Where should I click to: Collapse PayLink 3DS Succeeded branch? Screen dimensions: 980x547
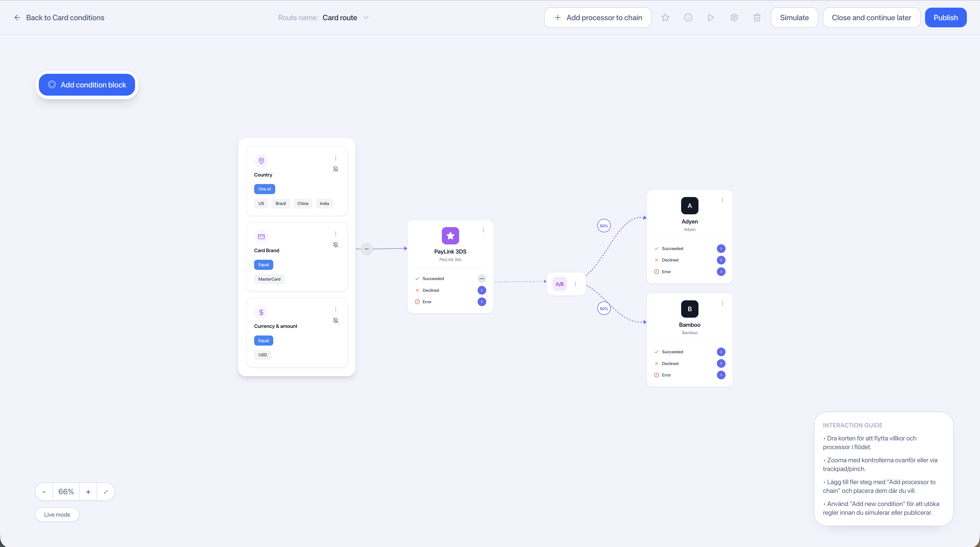coord(482,279)
